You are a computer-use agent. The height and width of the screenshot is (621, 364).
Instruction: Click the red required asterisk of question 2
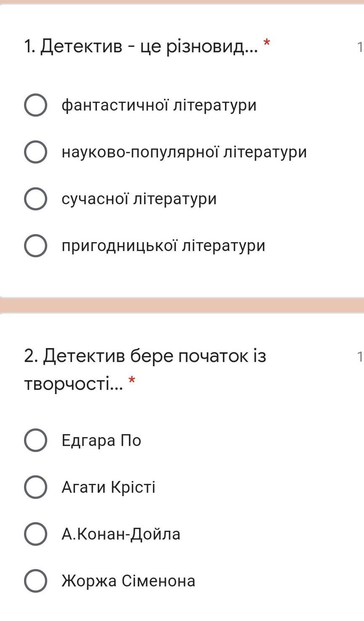[132, 381]
